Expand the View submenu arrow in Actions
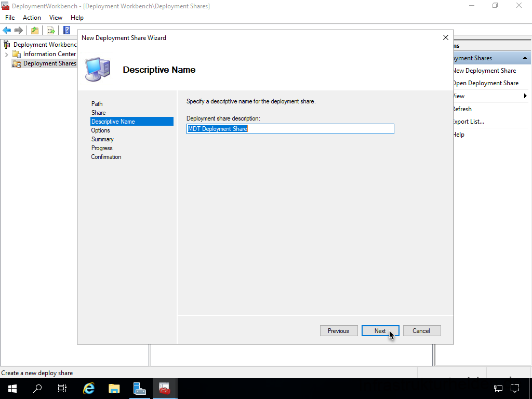Viewport: 532px width, 399px height. [525, 96]
